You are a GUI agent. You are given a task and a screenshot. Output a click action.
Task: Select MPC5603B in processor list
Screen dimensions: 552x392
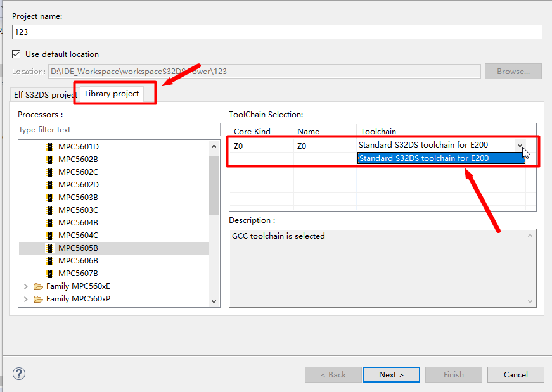(78, 198)
